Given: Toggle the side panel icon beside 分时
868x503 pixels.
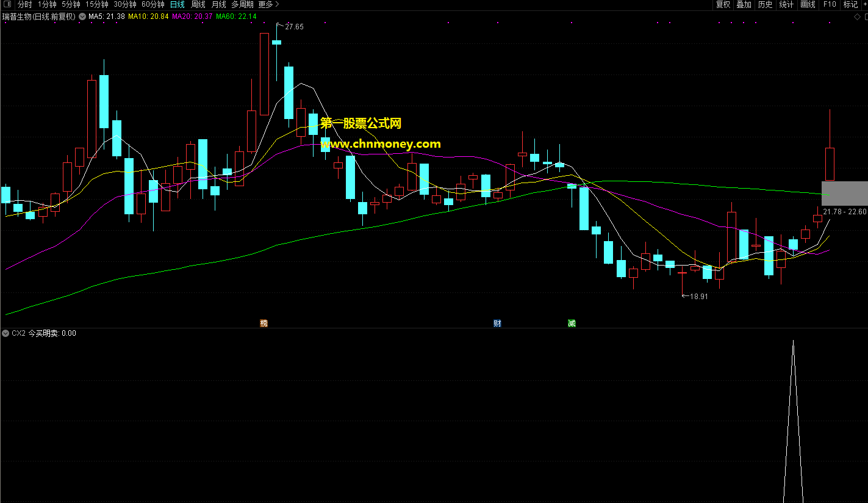Looking at the screenshot, I should (7, 4).
